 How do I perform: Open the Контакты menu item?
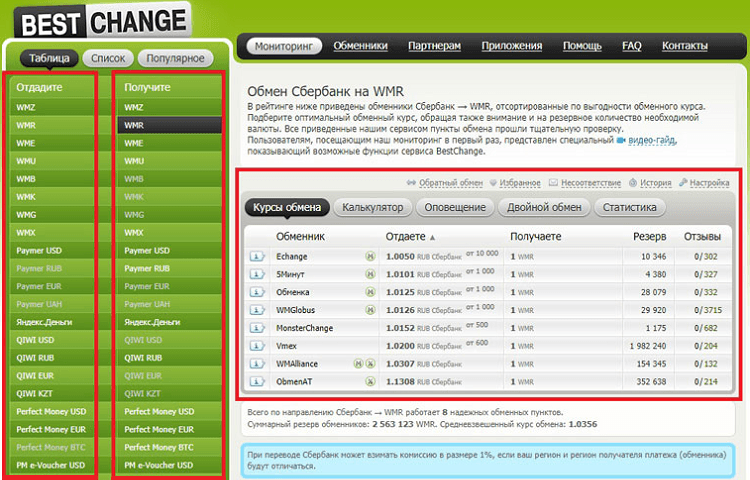point(684,46)
